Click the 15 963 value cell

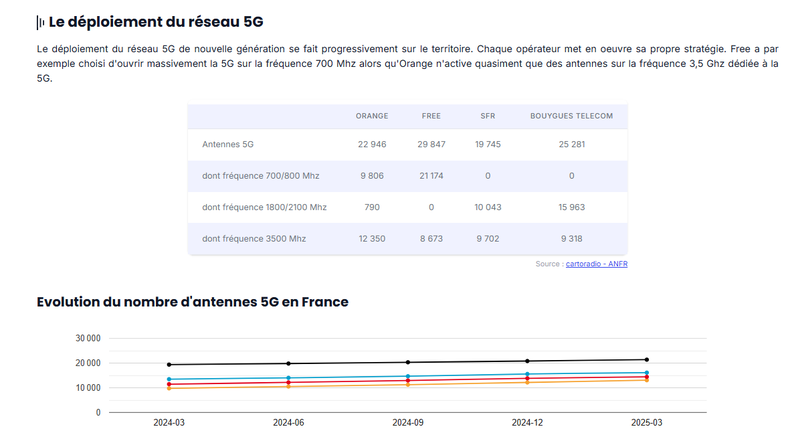point(572,208)
